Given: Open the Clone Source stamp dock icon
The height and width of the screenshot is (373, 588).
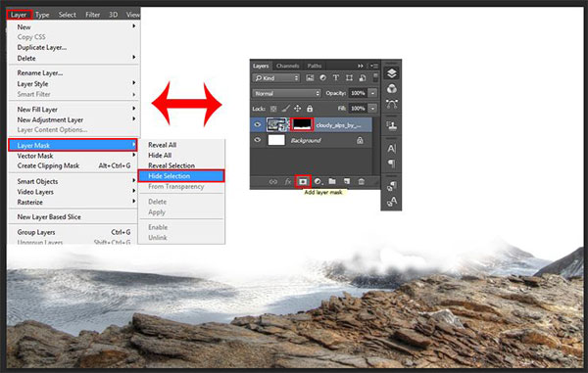Looking at the screenshot, I should 391,125.
